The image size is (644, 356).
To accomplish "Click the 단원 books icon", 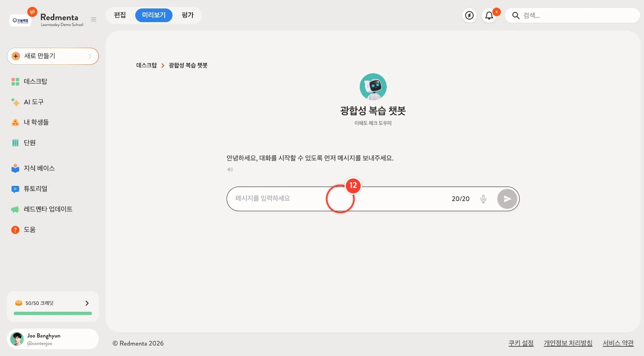I will point(15,143).
